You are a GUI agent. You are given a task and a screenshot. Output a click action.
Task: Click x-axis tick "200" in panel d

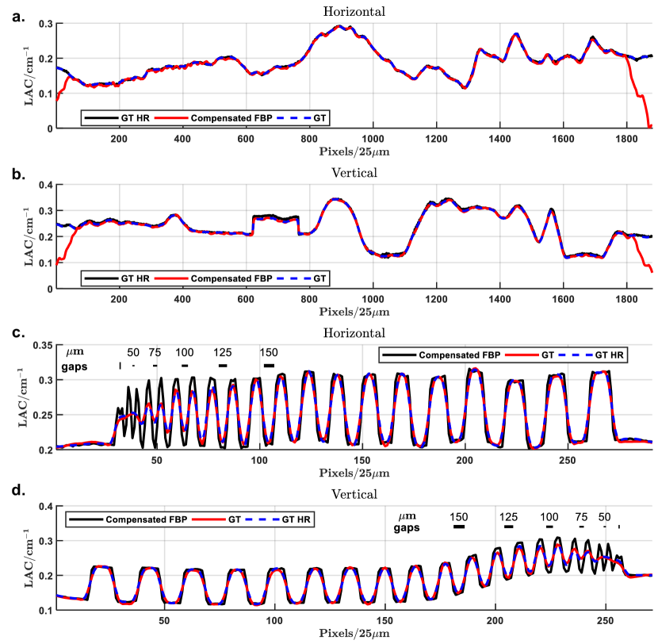[495, 621]
